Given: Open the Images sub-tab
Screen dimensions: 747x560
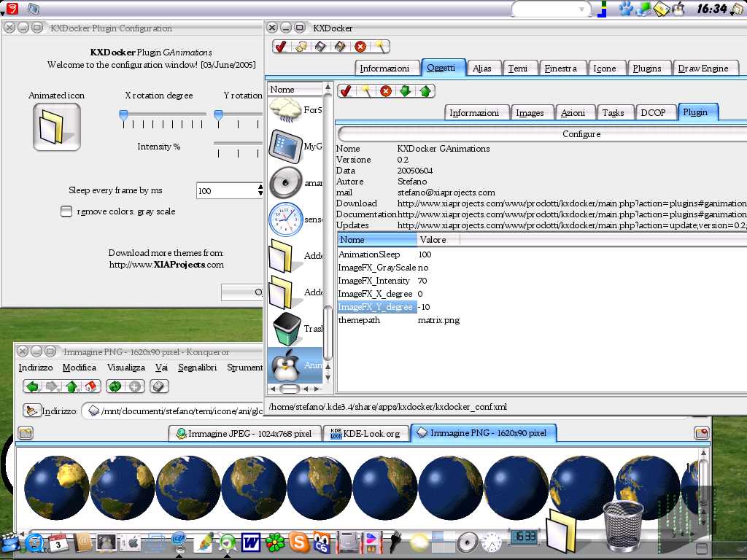Looking at the screenshot, I should (x=530, y=112).
